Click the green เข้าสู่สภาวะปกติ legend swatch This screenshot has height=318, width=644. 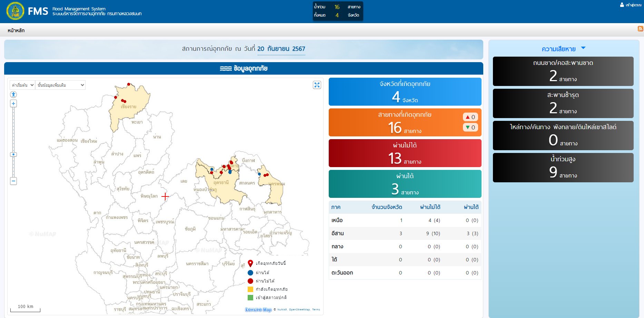[x=250, y=298]
